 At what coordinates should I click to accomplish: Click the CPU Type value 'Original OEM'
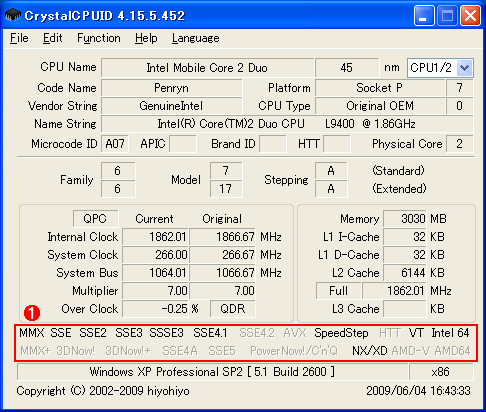pyautogui.click(x=380, y=106)
